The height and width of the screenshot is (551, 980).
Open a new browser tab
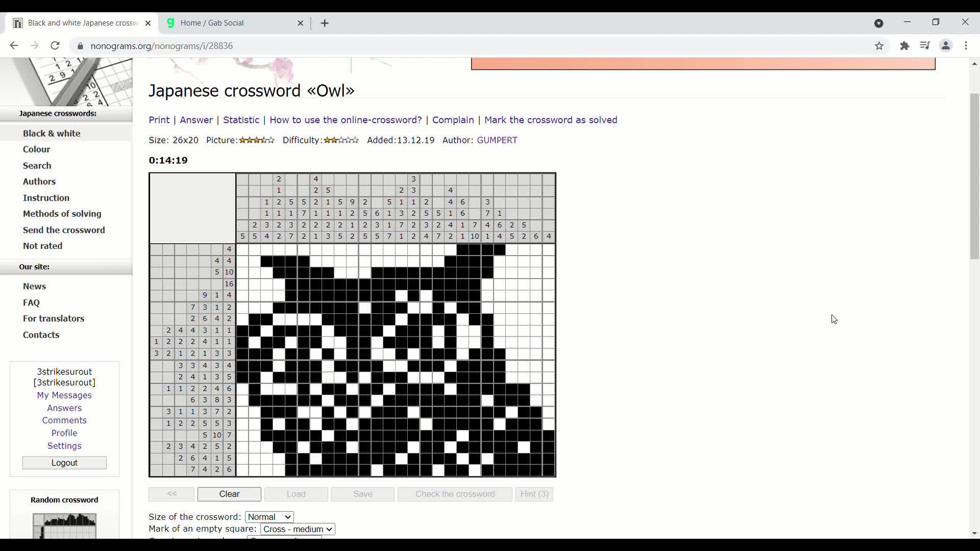pyautogui.click(x=325, y=23)
